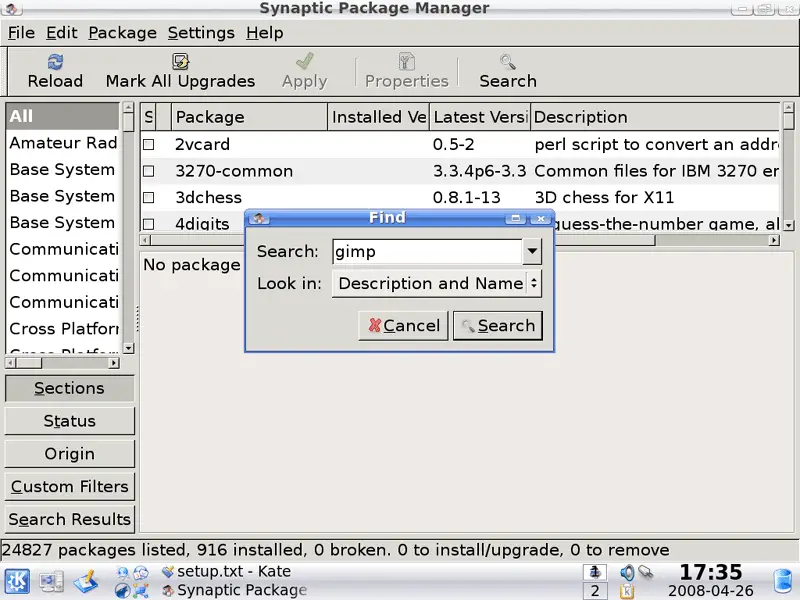
Task: Sort by the Description column header
Action: coord(656,117)
